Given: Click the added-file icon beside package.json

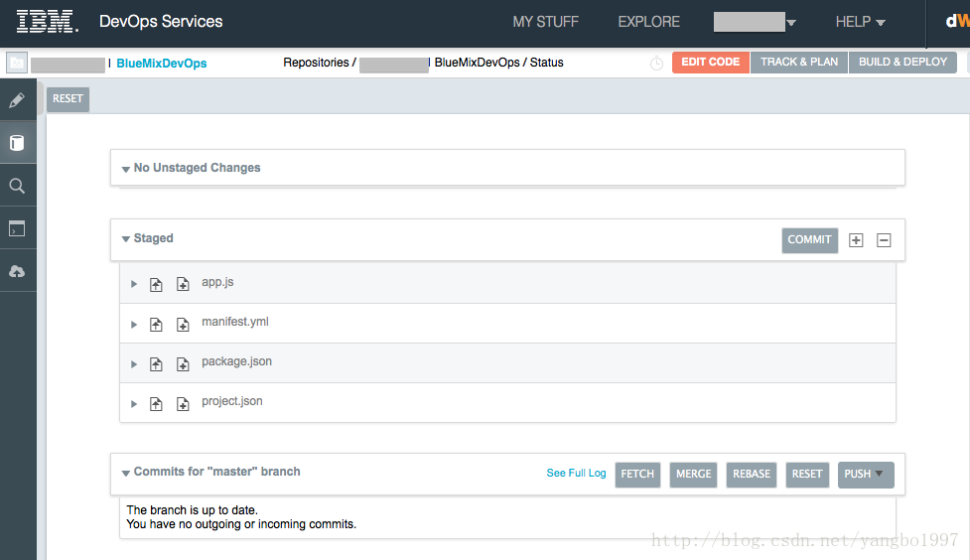Looking at the screenshot, I should [183, 363].
